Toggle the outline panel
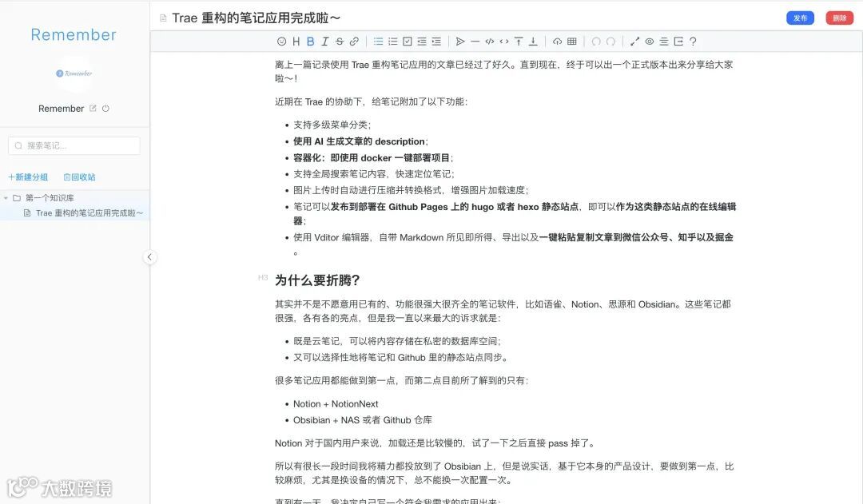Viewport: 863px width, 504px height. pyautogui.click(x=664, y=42)
